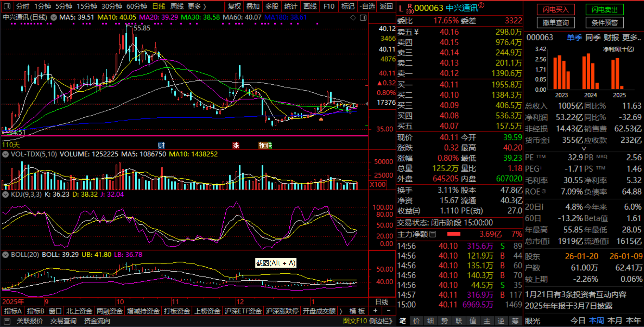644x327 pixels.
Task: Open 资金流向 panel
Action: click(97, 321)
